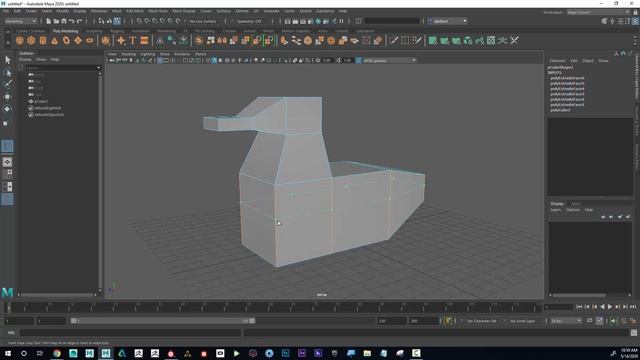
Task: Toggle Snap to Grids
Action: (x=140, y=21)
